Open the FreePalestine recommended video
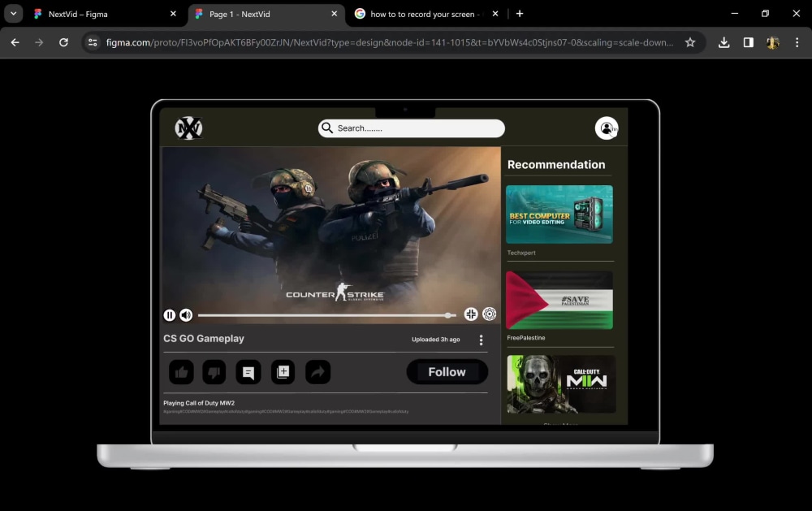 coord(559,299)
